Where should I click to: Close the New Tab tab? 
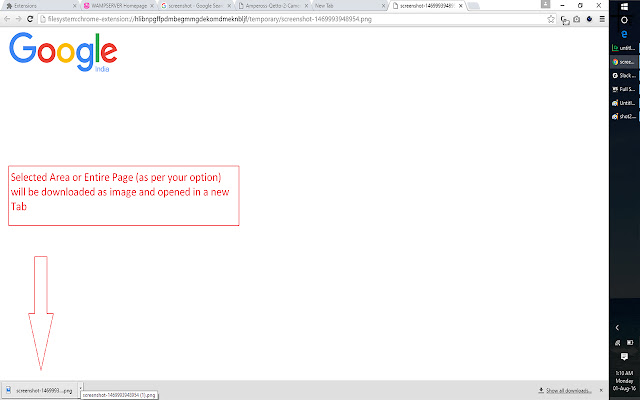[x=383, y=6]
